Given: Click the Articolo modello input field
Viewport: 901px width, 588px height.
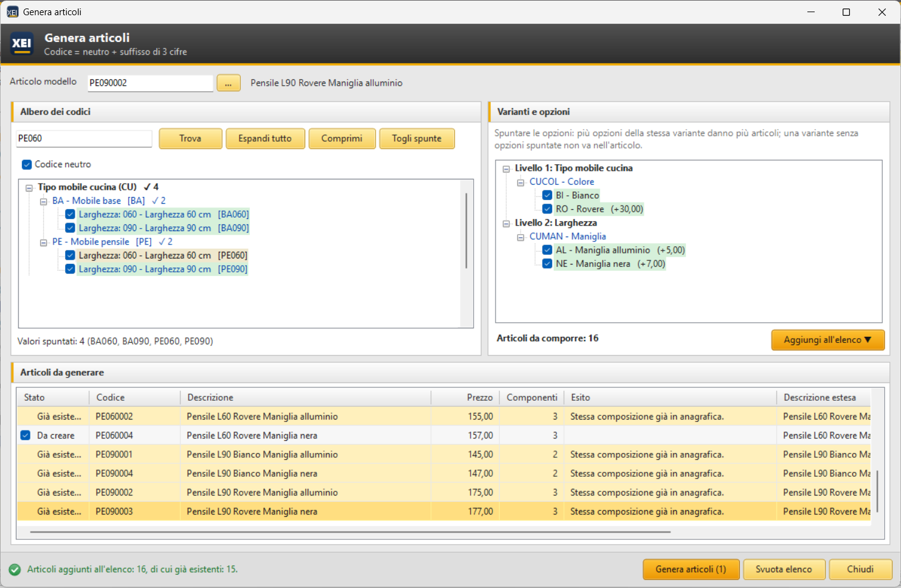Looking at the screenshot, I should 150,83.
